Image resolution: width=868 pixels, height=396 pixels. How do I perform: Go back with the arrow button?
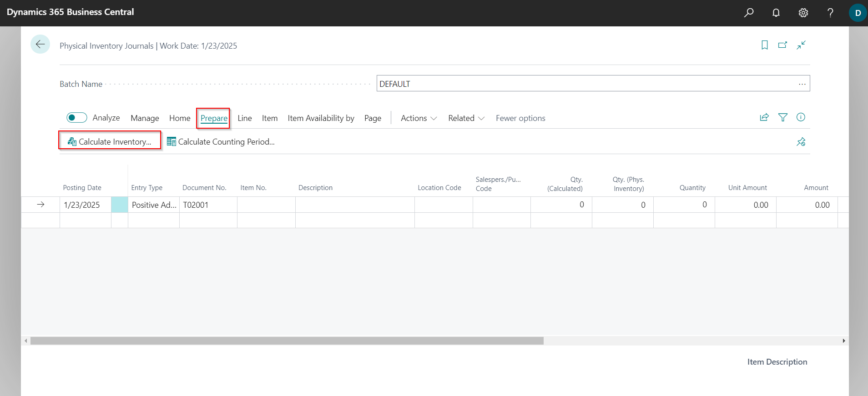[40, 44]
